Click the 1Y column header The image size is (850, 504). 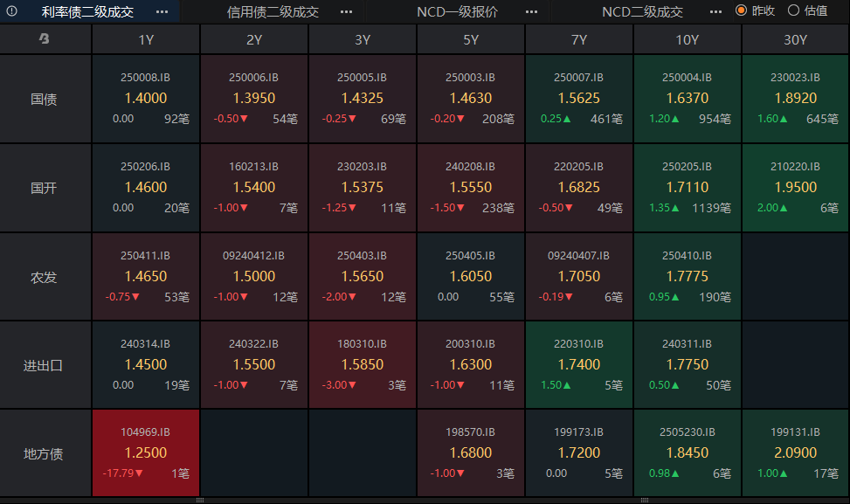pos(146,39)
